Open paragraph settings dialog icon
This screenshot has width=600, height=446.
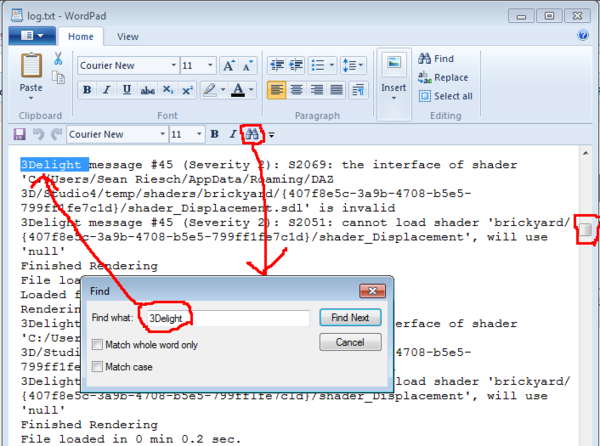coord(359,90)
